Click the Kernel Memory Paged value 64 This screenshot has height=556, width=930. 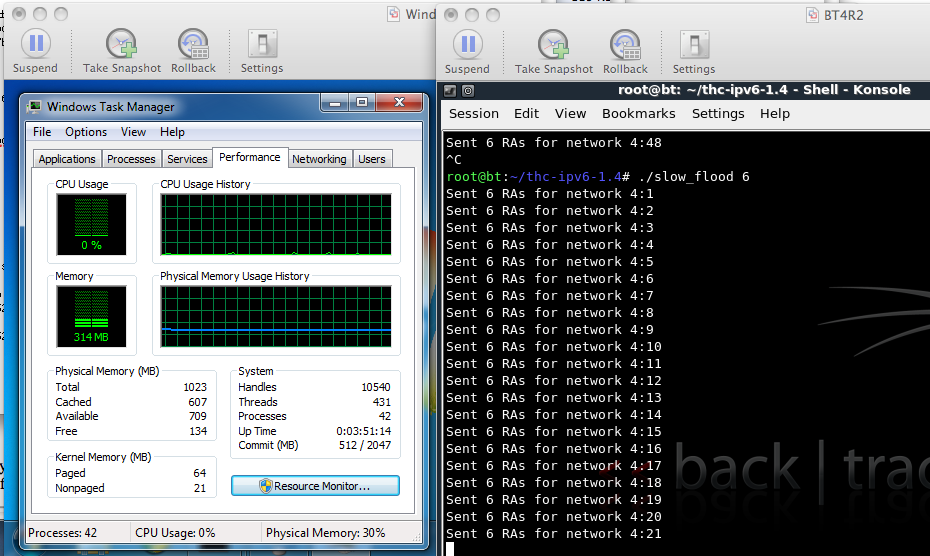pos(200,474)
